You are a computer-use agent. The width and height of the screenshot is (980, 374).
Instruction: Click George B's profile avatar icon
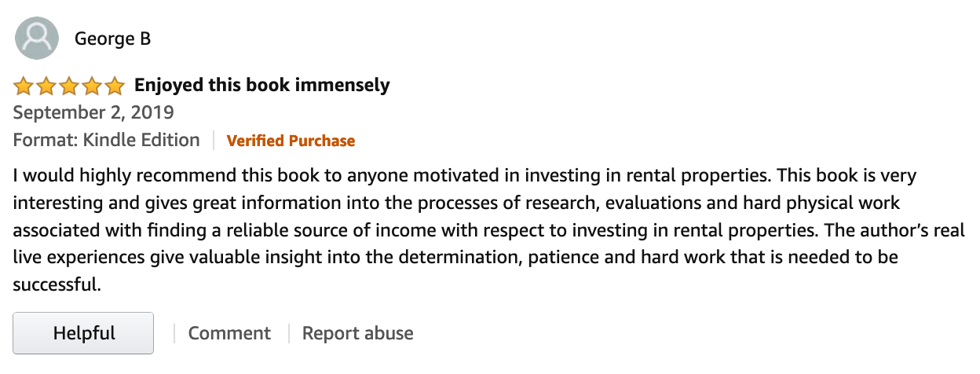[x=37, y=38]
